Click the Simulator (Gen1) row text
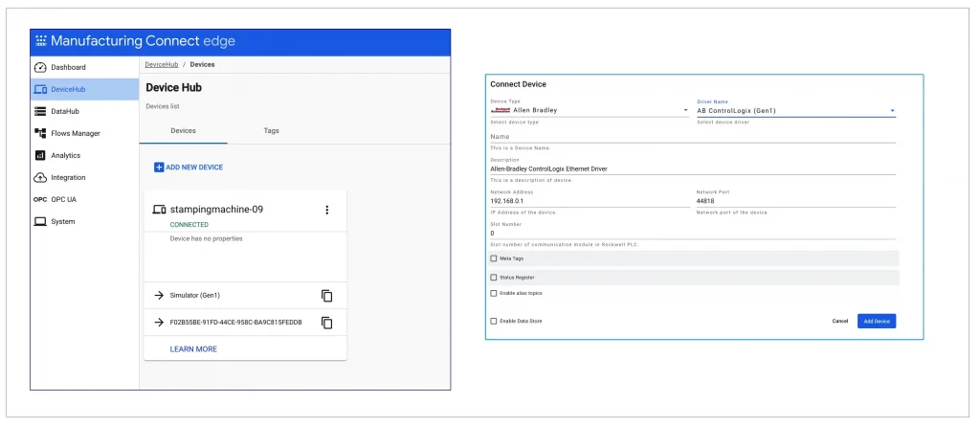The image size is (980, 426). (x=195, y=295)
